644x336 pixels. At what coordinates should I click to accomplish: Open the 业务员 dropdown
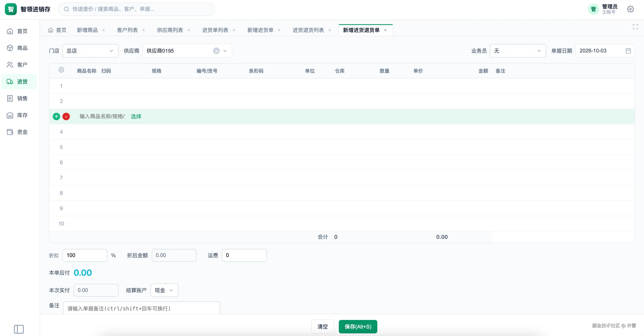(x=518, y=51)
